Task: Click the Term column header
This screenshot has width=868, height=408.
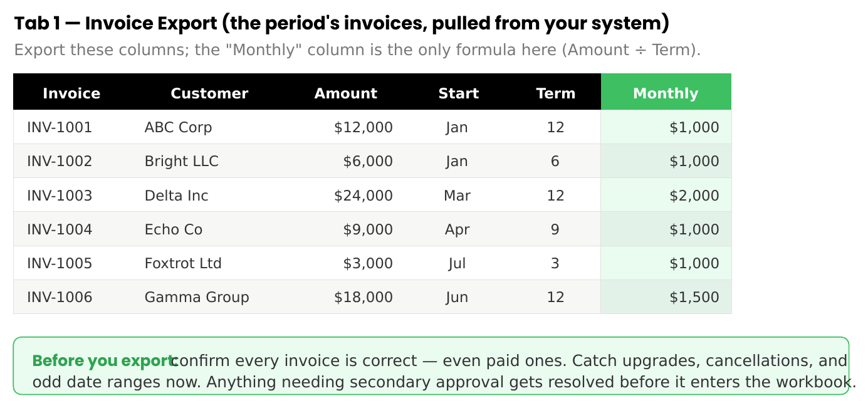Action: [556, 93]
